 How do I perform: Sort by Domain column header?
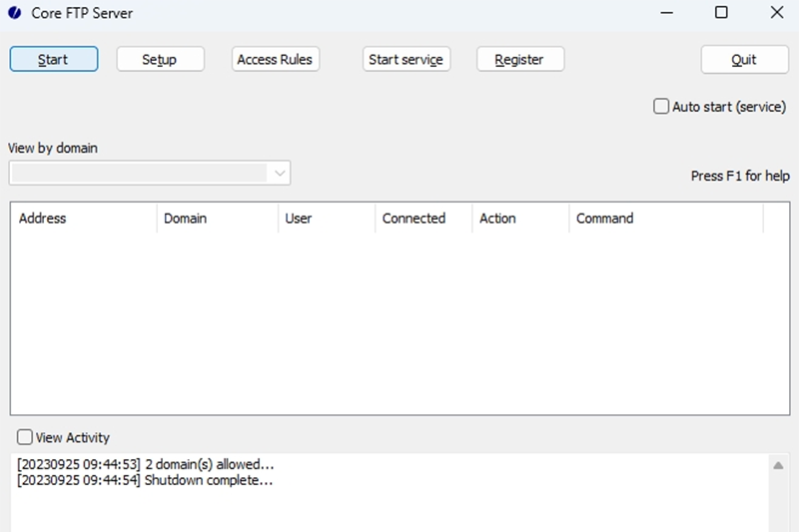pyautogui.click(x=217, y=219)
